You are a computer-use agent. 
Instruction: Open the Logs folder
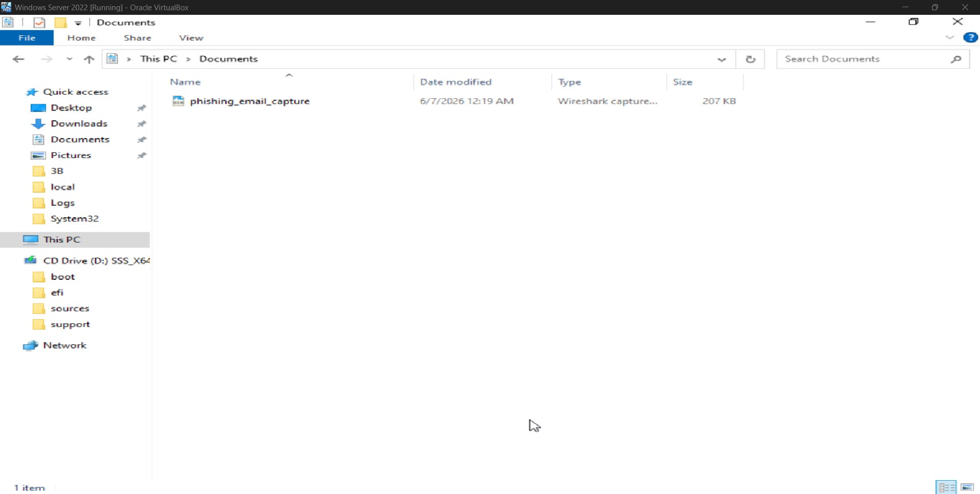point(62,203)
